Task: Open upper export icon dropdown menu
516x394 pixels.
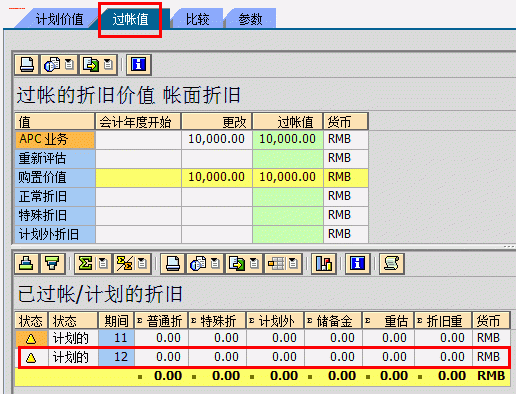Action: (x=108, y=64)
